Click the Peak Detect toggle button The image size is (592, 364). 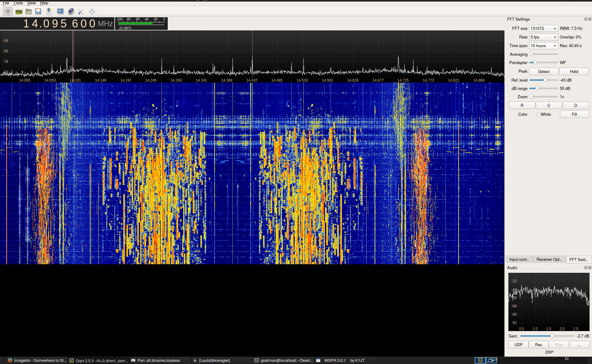click(x=544, y=71)
